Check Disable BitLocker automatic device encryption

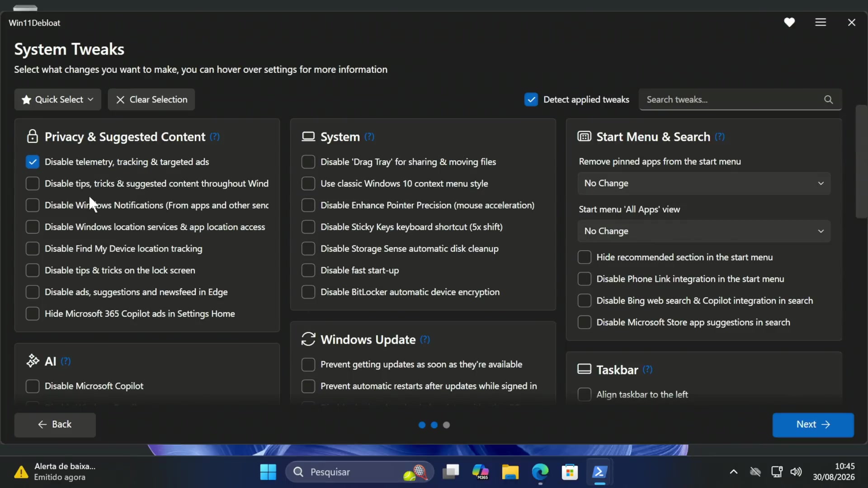tap(308, 292)
